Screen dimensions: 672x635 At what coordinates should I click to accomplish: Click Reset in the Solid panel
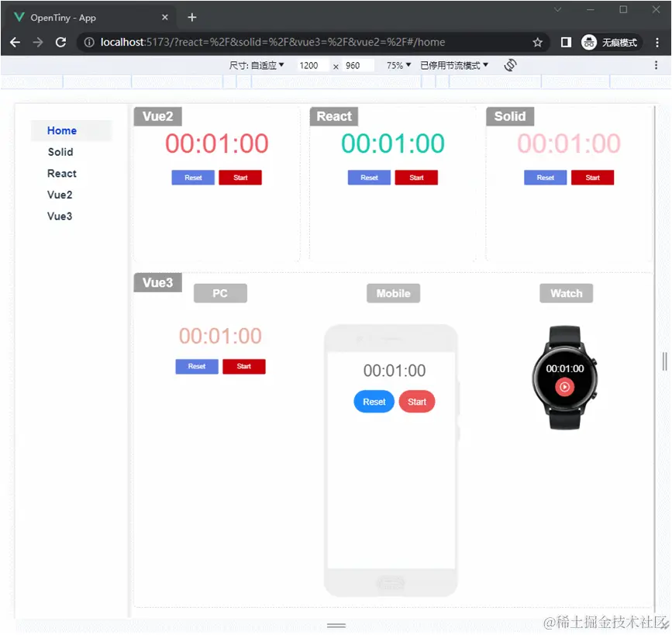click(545, 178)
